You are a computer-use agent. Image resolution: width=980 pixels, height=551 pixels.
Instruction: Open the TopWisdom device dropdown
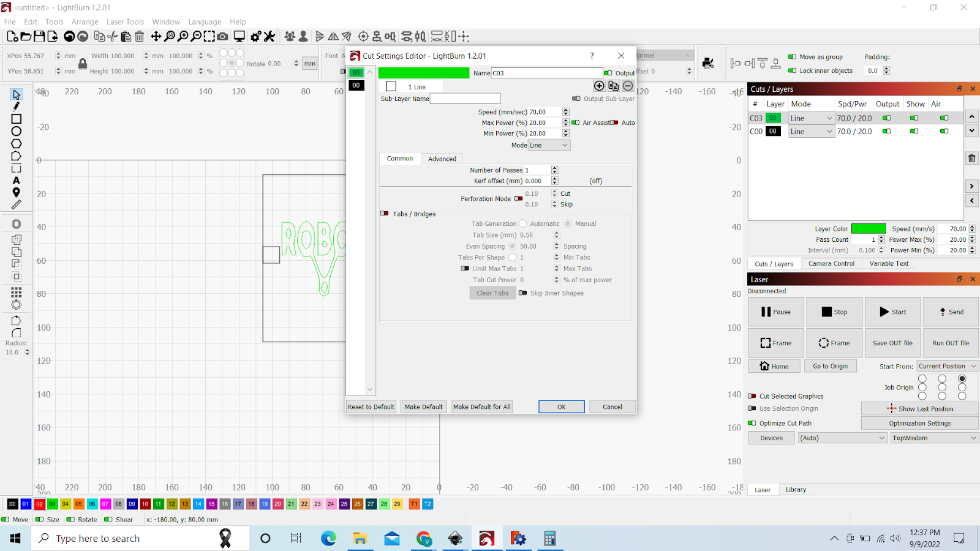pos(934,438)
